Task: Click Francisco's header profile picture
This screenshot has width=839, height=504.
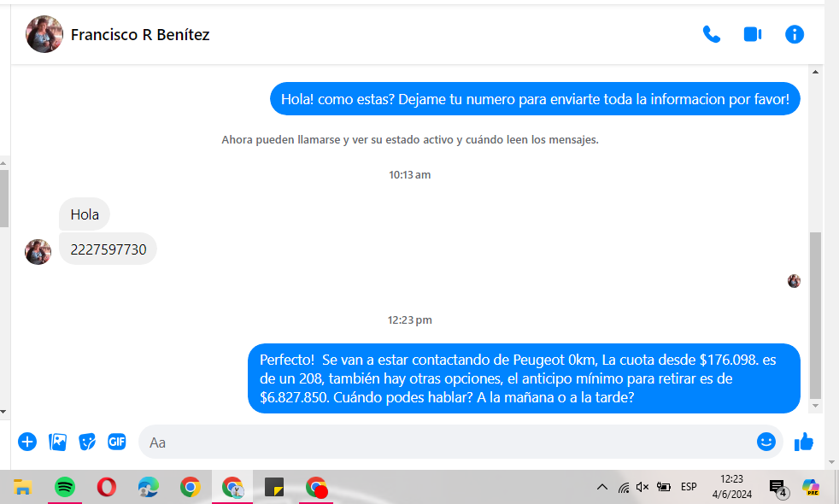Action: (44, 35)
